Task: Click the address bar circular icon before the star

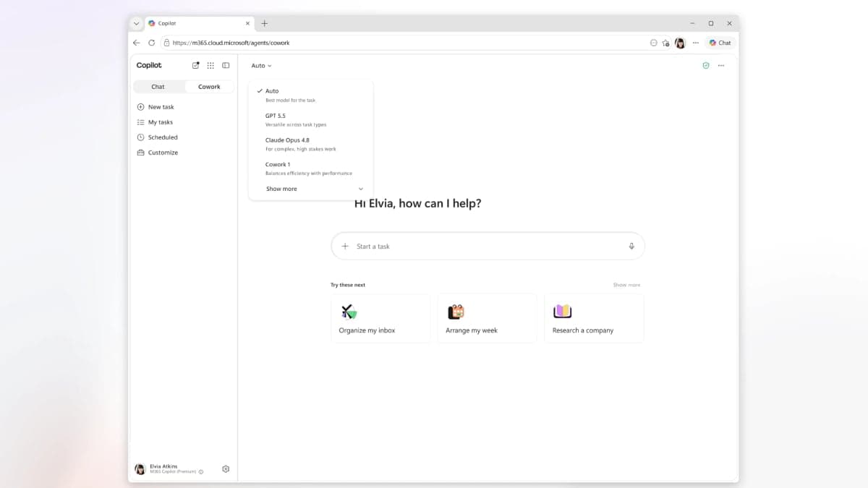Action: pos(654,43)
